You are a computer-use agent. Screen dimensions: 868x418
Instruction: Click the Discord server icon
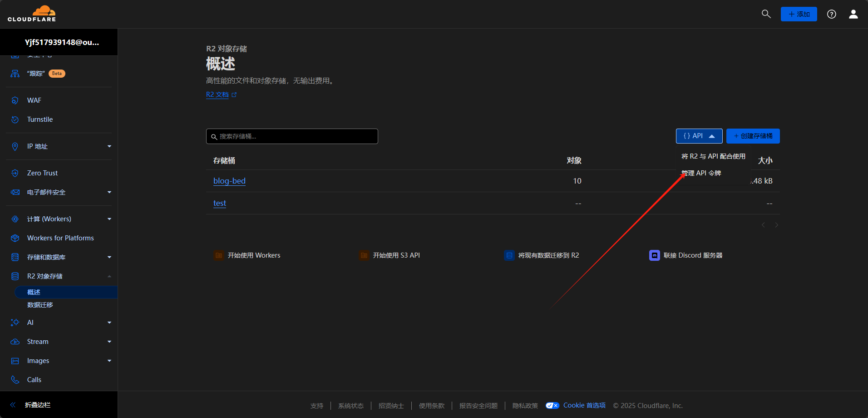point(655,255)
